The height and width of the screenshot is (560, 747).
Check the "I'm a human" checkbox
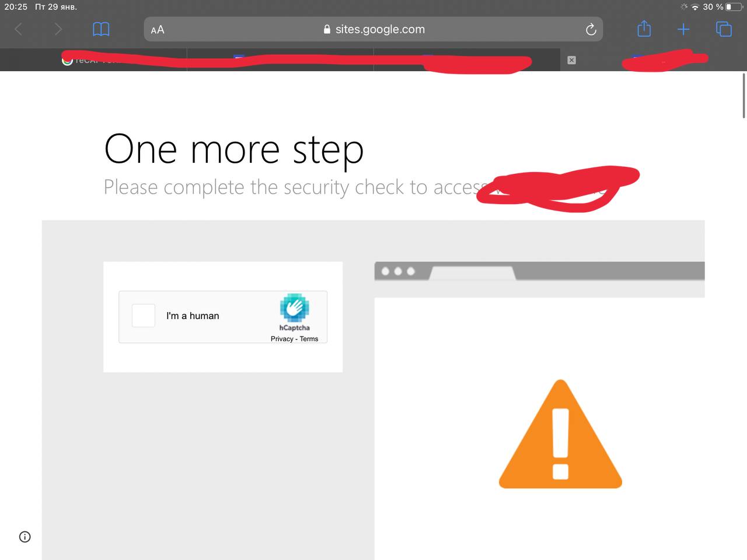click(144, 316)
